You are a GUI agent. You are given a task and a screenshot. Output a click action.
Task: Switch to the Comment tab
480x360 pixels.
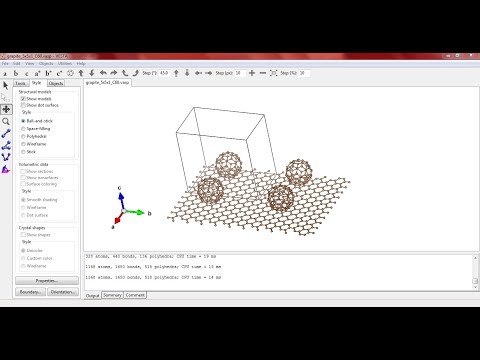(135, 295)
